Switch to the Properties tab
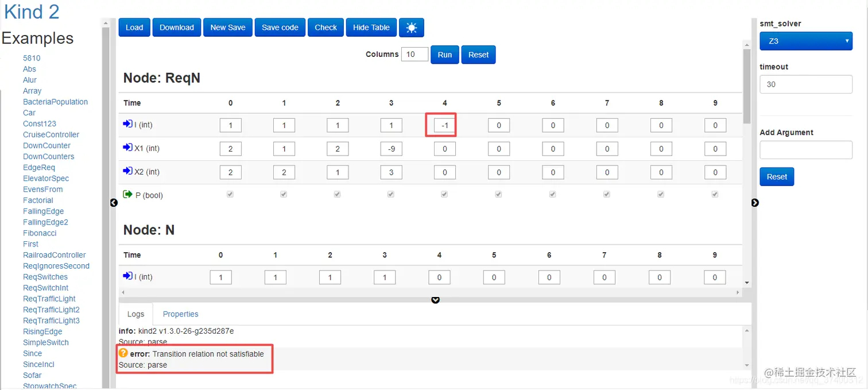Image resolution: width=868 pixels, height=390 pixels. (x=180, y=314)
